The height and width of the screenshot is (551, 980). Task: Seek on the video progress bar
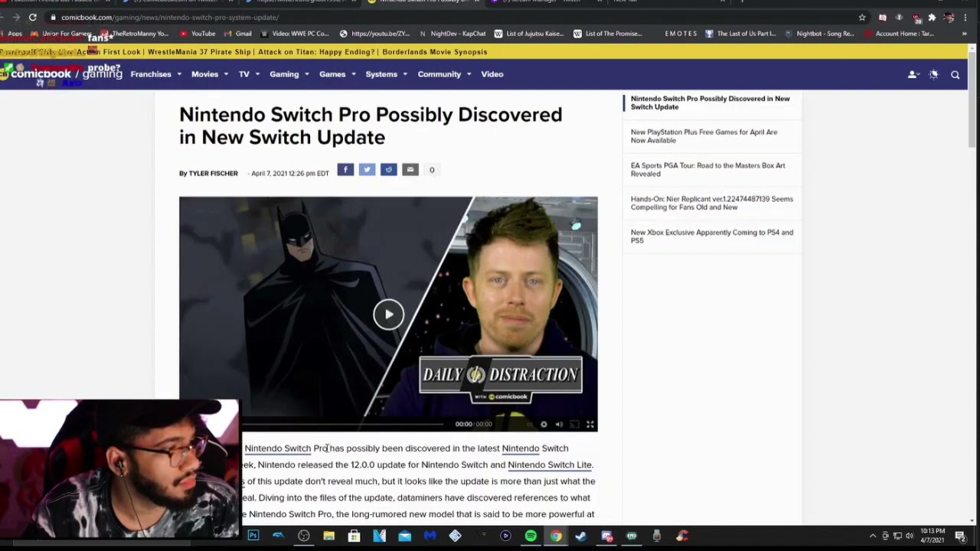[342, 424]
